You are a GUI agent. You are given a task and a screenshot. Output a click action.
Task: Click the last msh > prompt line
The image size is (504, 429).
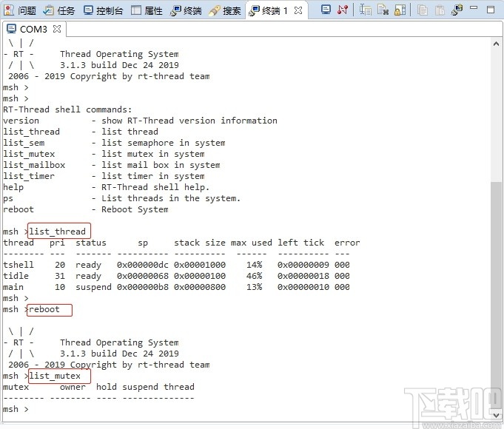(x=16, y=409)
